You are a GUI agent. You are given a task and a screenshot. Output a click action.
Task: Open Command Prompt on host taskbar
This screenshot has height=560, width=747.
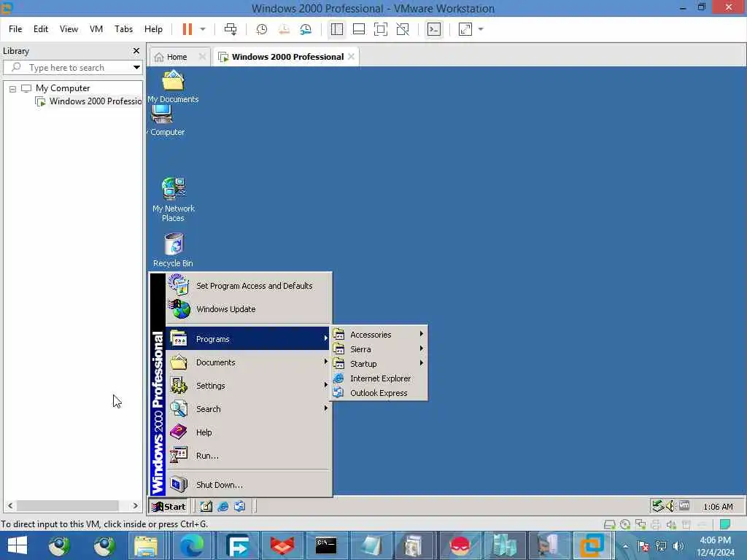[x=326, y=545]
